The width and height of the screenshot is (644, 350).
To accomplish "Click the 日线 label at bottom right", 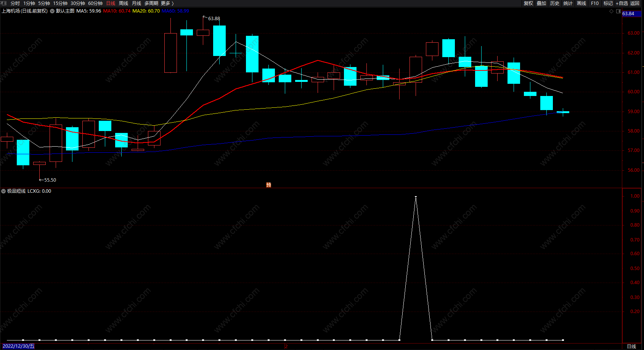I will tap(632, 346).
